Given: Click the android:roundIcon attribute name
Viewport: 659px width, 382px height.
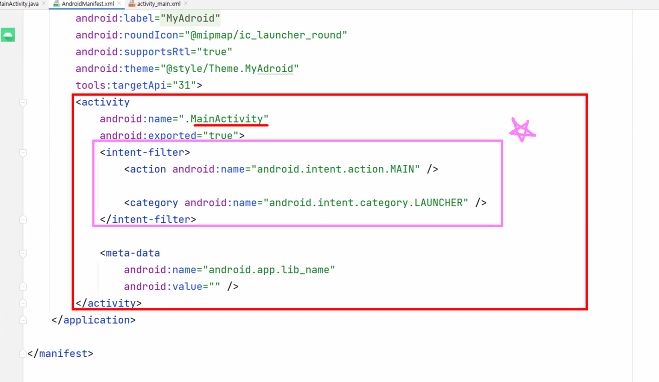Looking at the screenshot, I should (127, 35).
